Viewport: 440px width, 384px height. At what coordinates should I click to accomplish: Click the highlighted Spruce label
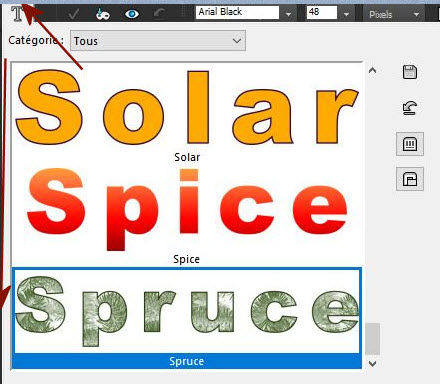186,361
